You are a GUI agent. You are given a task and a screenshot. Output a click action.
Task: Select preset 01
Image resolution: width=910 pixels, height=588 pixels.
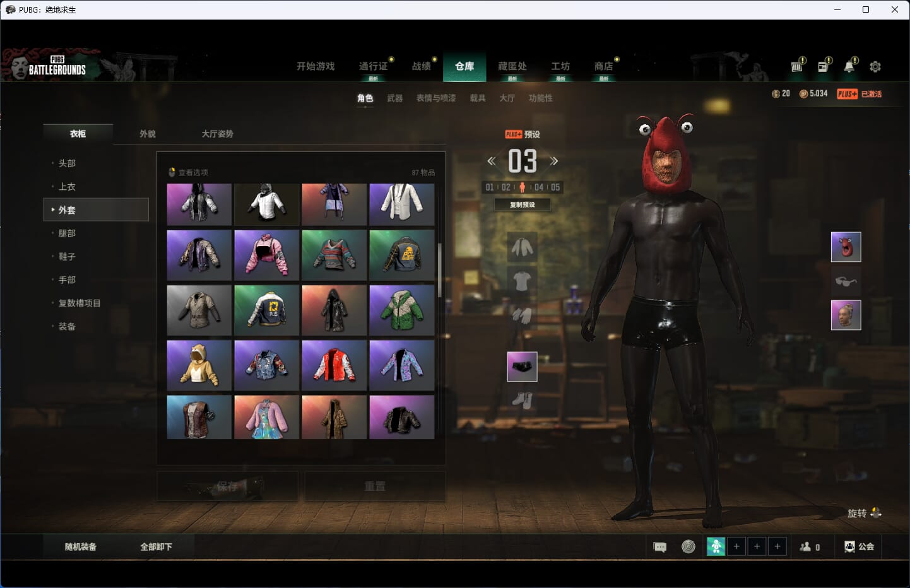pos(490,187)
